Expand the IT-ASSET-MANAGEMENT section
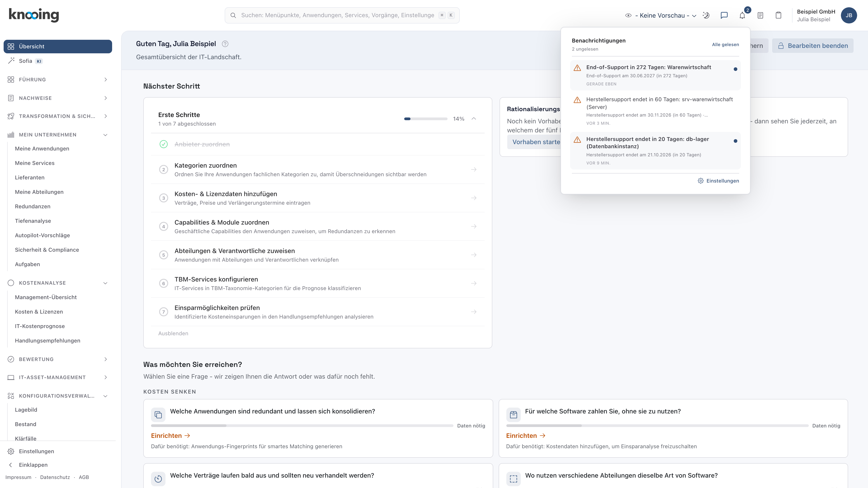Viewport: 868px width, 488px height. (x=58, y=377)
